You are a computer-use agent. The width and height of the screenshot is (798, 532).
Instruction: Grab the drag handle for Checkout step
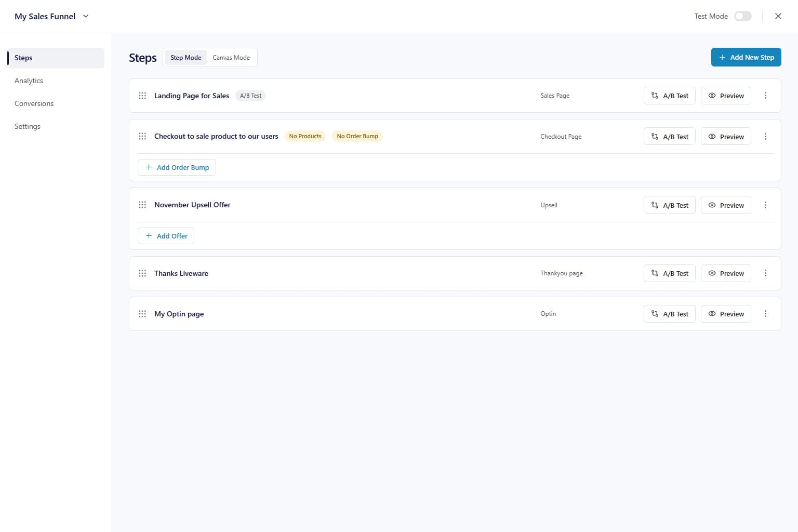click(142, 136)
